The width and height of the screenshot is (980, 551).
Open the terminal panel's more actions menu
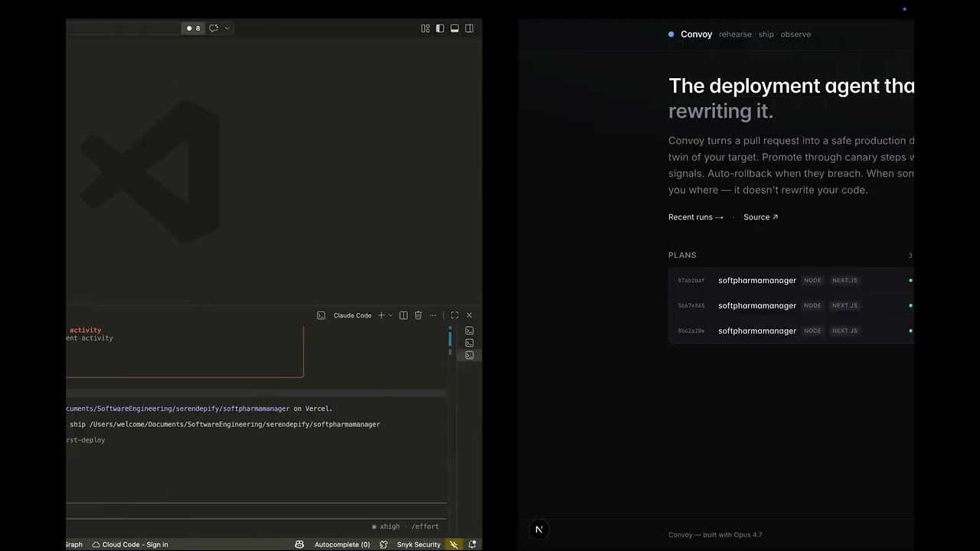(433, 315)
